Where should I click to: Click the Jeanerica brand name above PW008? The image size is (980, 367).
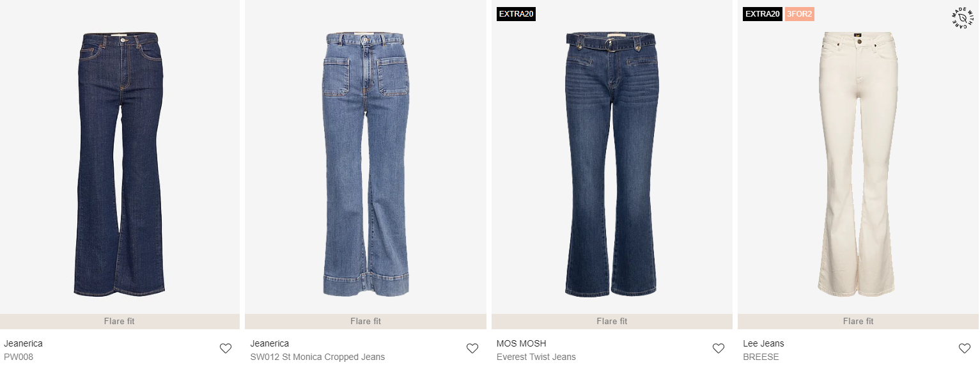23,343
